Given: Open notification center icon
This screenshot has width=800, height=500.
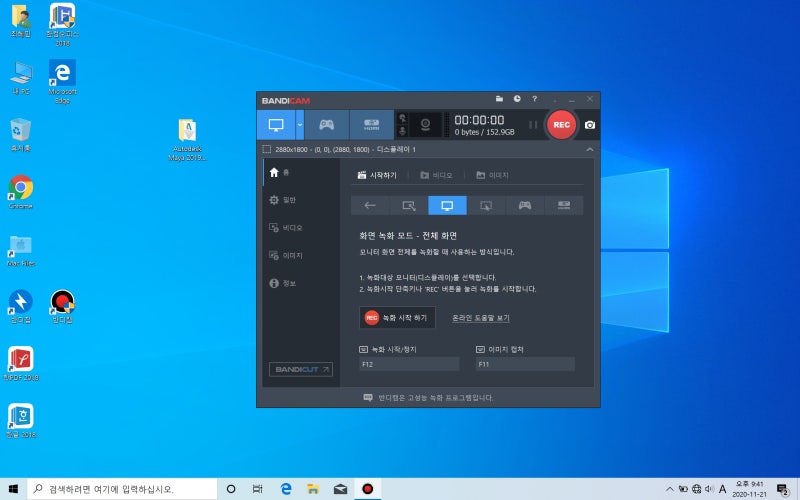Looking at the screenshot, I should 783,489.
